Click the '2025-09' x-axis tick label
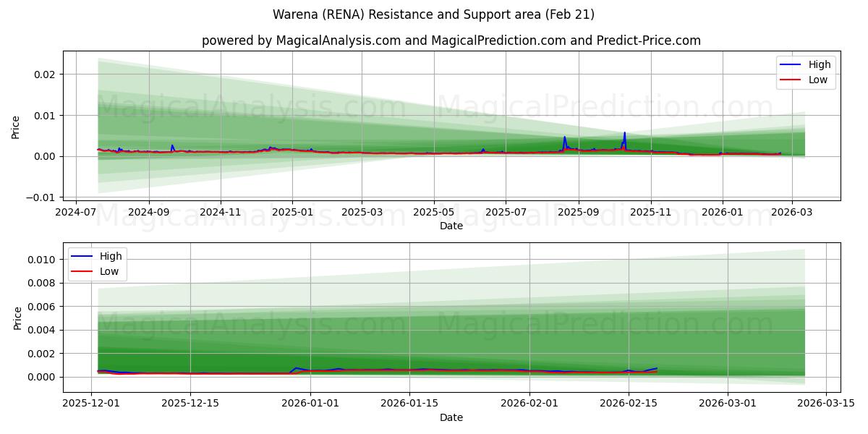868x434 pixels. coord(578,213)
